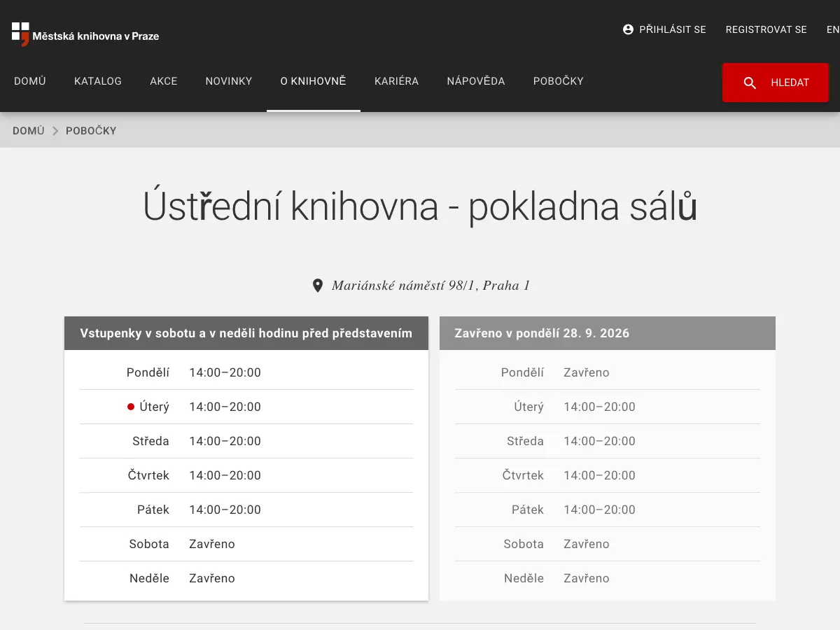
Task: Click the magnifier icon in Hledat button
Action: tap(750, 83)
